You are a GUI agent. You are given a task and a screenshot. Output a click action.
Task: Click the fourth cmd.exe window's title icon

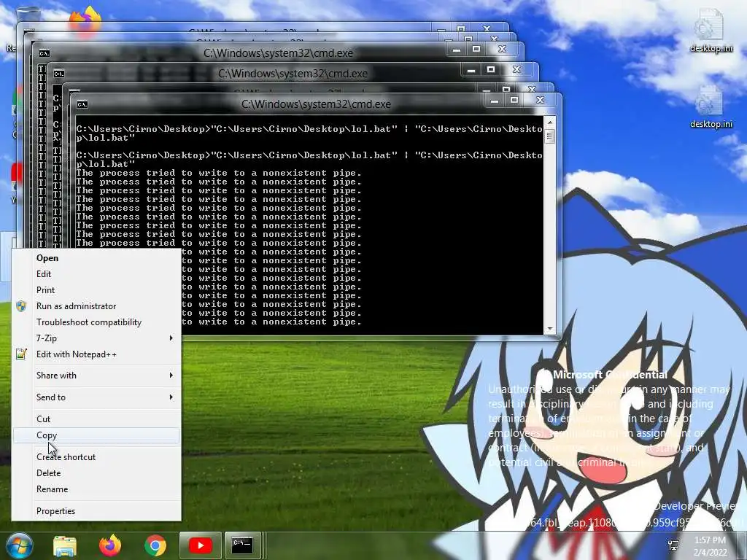59,74
